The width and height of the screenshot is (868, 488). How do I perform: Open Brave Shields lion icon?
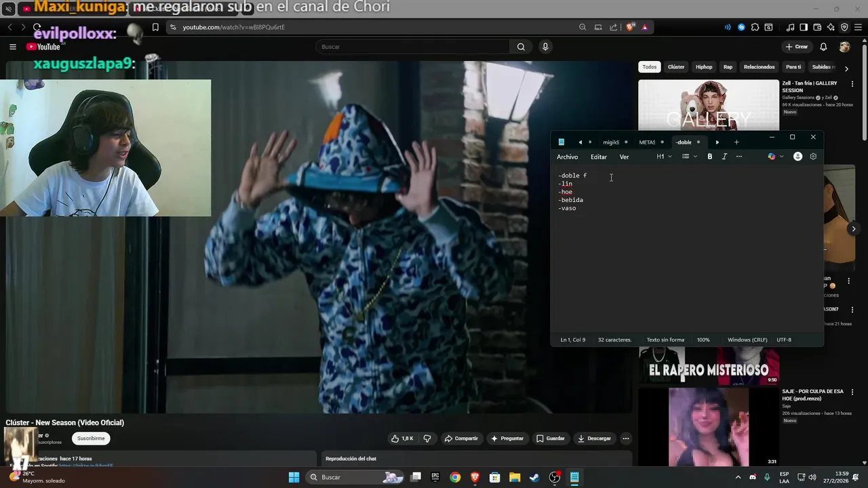pyautogui.click(x=630, y=27)
